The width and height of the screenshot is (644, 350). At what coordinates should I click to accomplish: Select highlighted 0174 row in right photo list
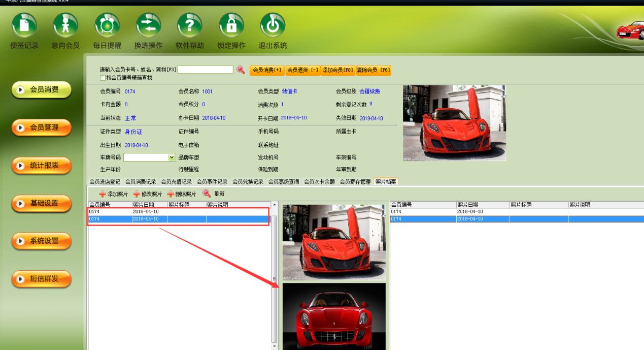coord(517,219)
